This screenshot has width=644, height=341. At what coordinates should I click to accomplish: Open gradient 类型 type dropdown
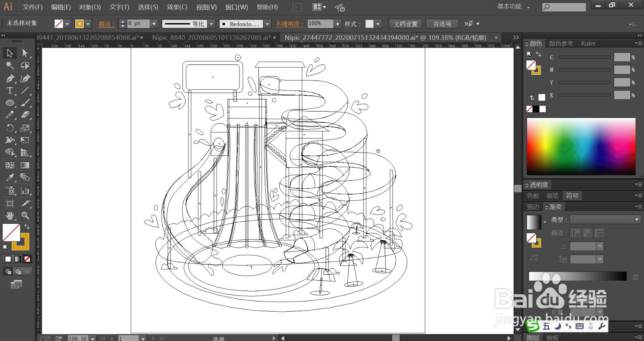tap(636, 220)
